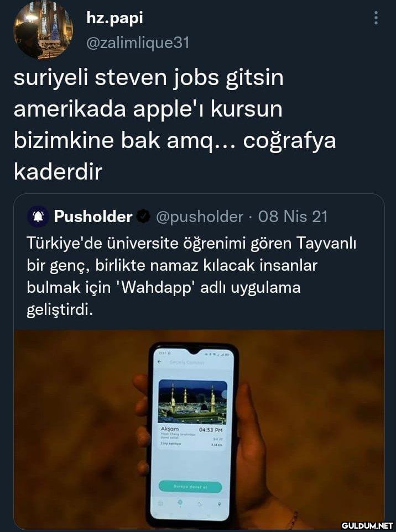The height and width of the screenshot is (532, 396).
Task: Click the Pusholder verified badge
Action: pos(143,217)
